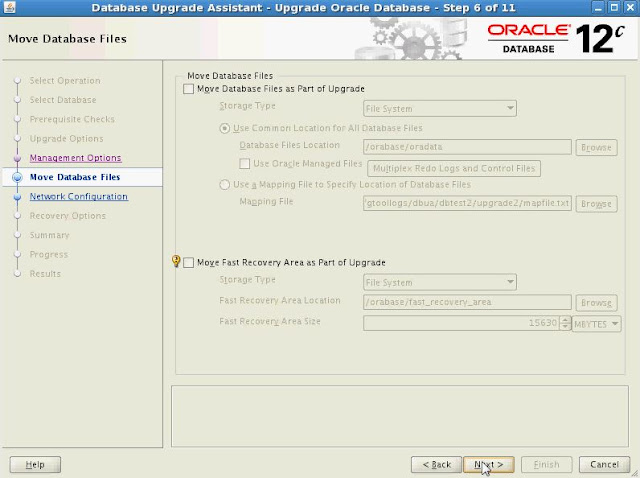Click the Database Files Location field
640x478 pixels.
pyautogui.click(x=467, y=147)
